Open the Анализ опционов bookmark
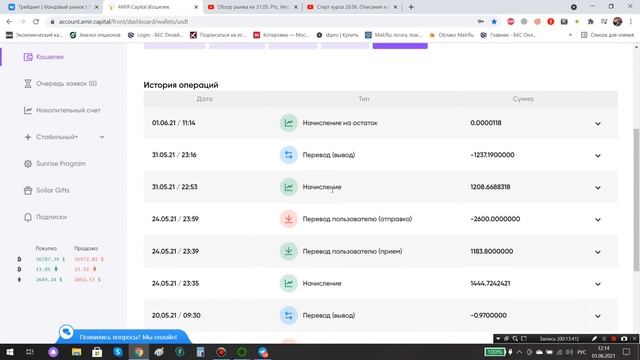This screenshot has height=360, width=640. [x=95, y=35]
